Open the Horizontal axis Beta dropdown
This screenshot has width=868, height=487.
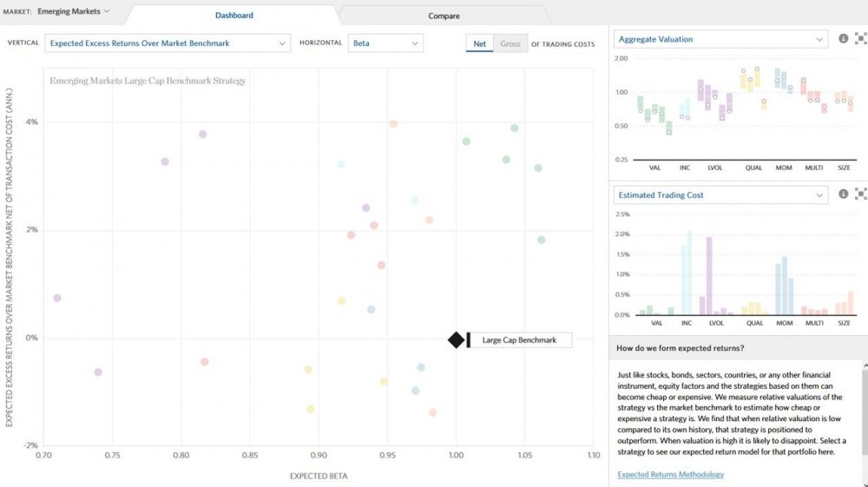[385, 43]
